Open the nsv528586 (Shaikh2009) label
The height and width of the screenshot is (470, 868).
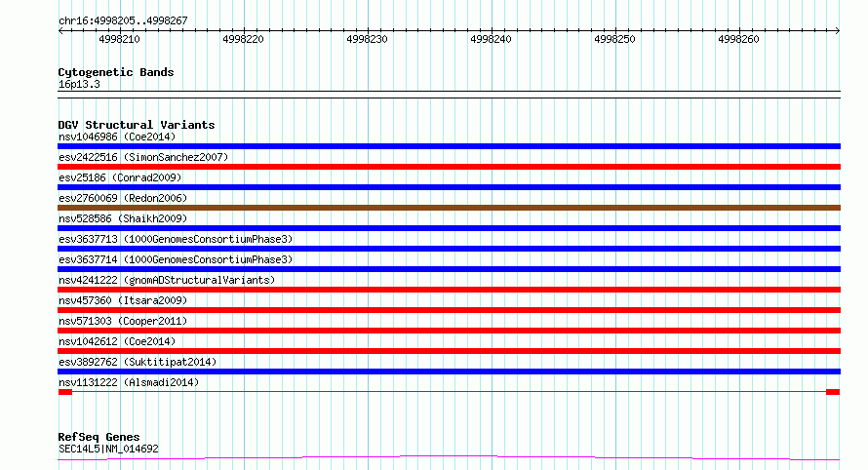123,218
